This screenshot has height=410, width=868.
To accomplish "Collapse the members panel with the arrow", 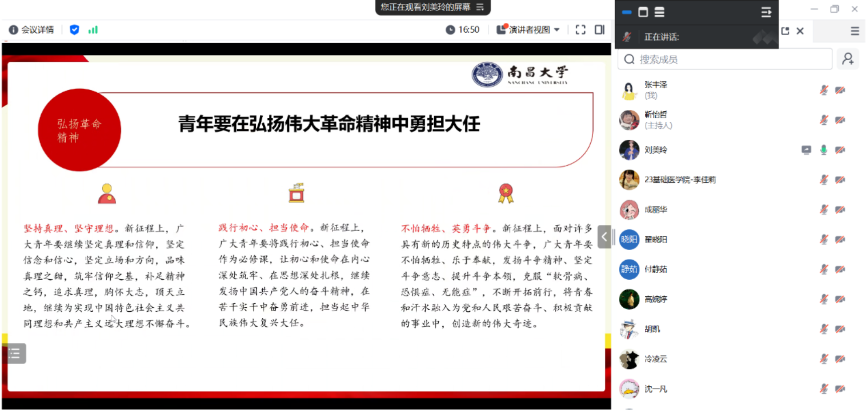I will [x=604, y=237].
